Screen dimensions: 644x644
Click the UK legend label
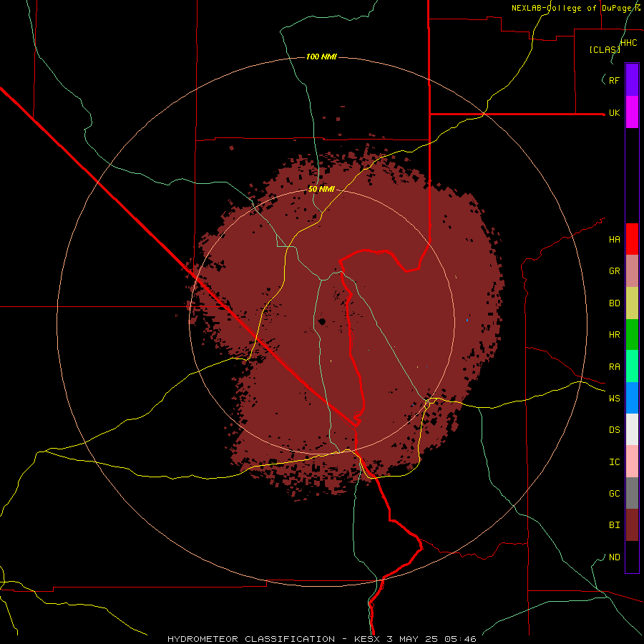tap(614, 113)
